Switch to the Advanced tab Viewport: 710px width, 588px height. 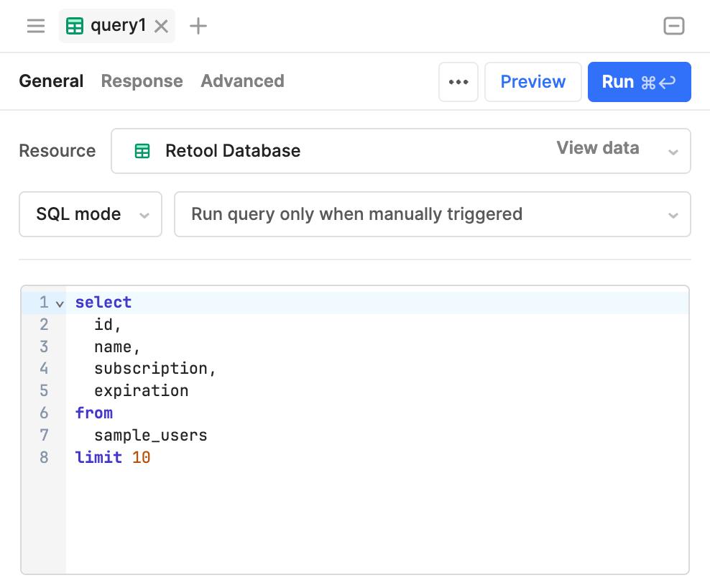tap(242, 81)
